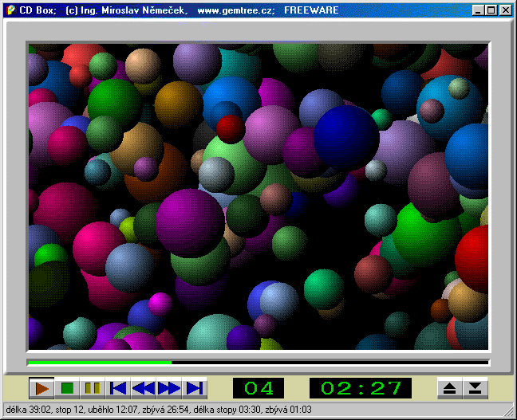This screenshot has height=420, width=517.
Task: Stop CD playback with green square
Action: (x=67, y=388)
